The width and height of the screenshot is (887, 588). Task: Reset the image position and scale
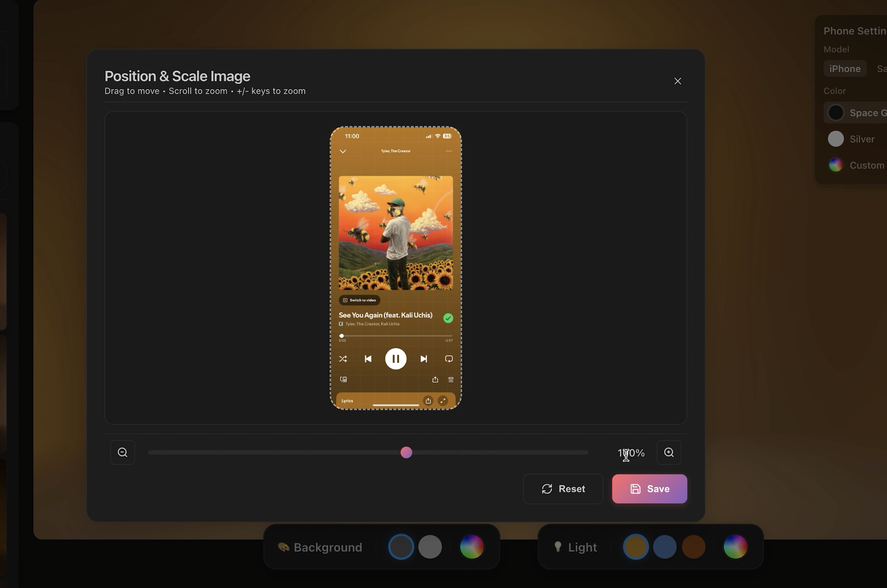[x=563, y=489]
